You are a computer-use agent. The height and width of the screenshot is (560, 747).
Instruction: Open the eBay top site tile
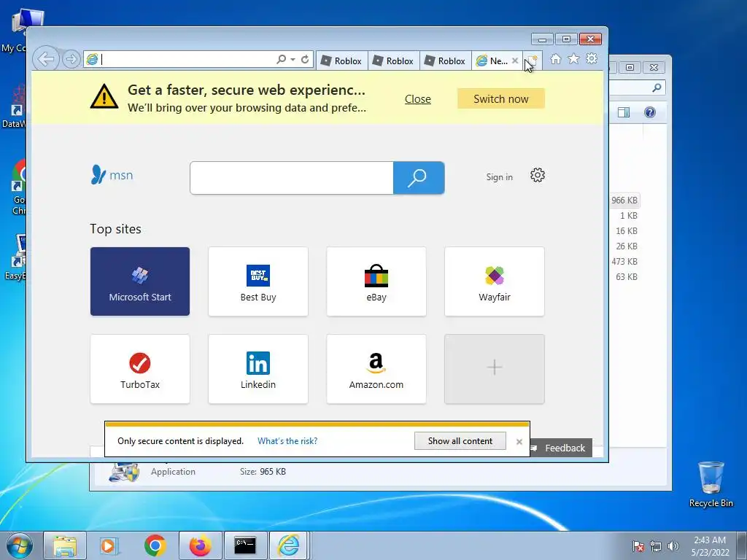pyautogui.click(x=376, y=281)
